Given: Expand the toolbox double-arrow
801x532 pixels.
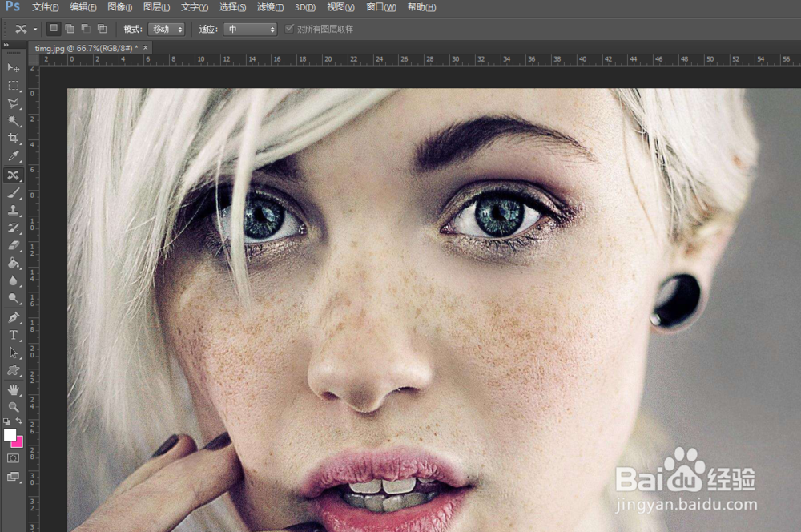Looking at the screenshot, I should point(6,46).
